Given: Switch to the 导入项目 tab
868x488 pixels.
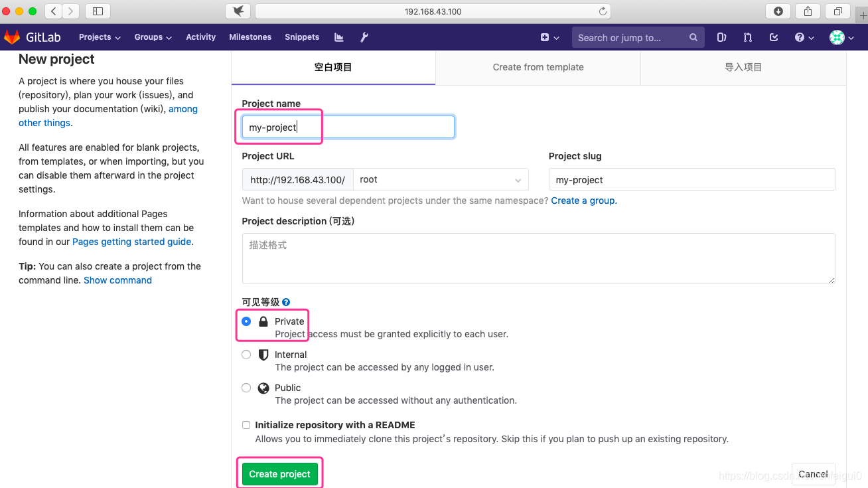Looking at the screenshot, I should click(743, 67).
